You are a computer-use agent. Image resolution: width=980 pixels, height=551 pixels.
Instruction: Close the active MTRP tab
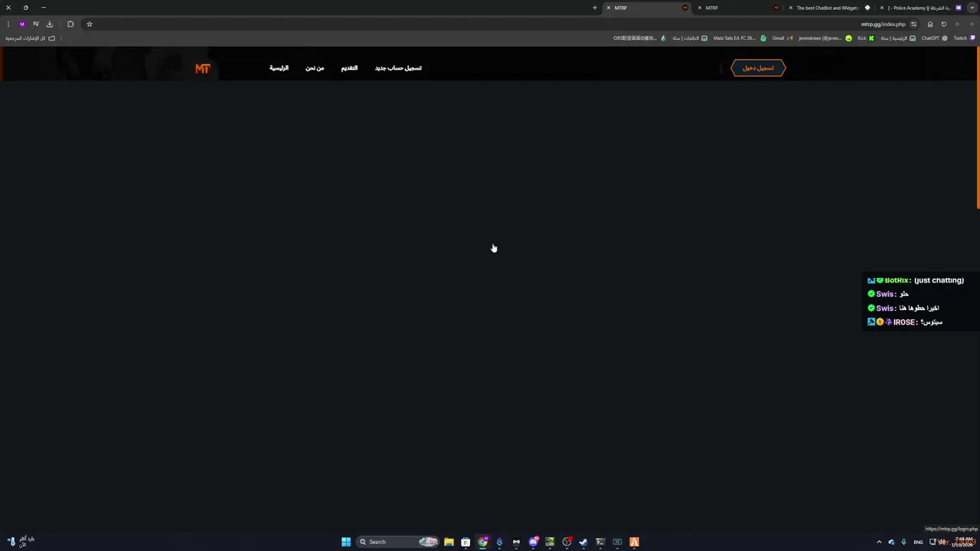coord(609,8)
